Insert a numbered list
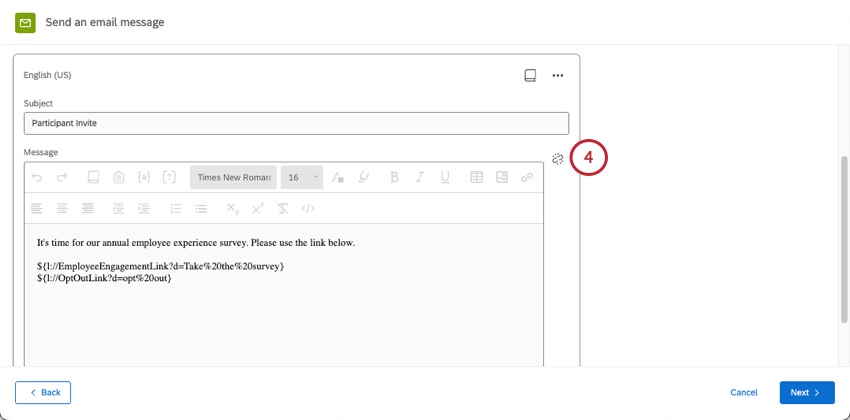This screenshot has width=850, height=420. 176,208
